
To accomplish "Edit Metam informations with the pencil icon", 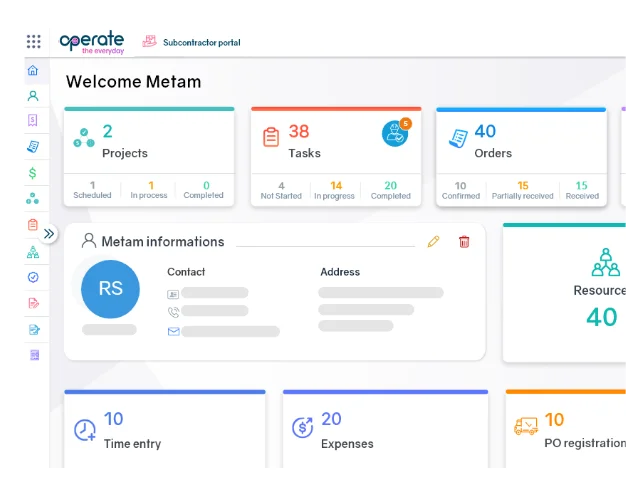I will tap(433, 241).
